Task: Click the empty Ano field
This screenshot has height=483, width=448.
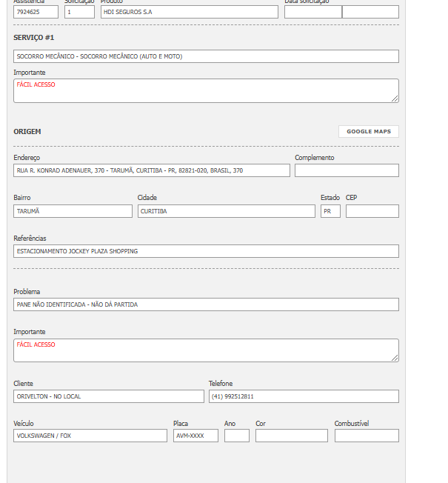Action: coord(237,436)
